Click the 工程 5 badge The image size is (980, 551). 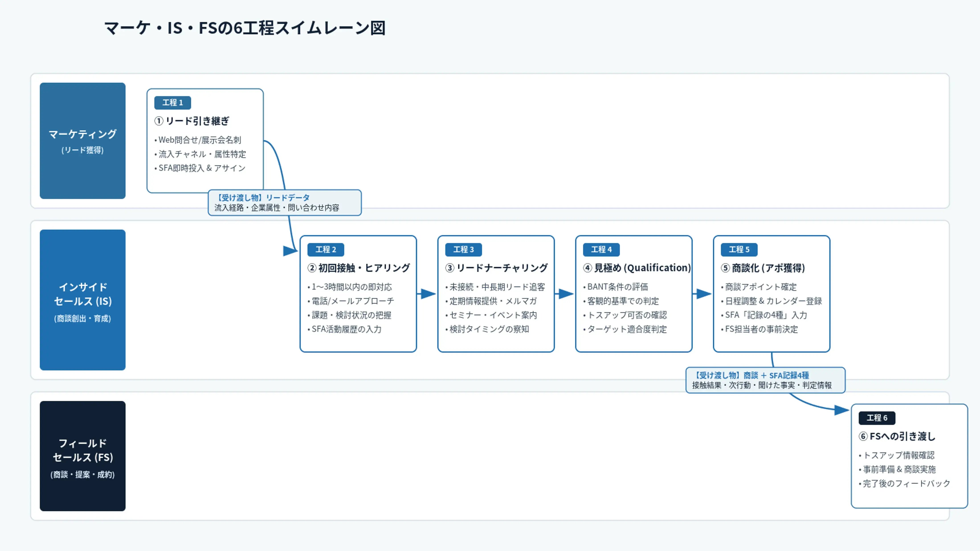tap(739, 249)
